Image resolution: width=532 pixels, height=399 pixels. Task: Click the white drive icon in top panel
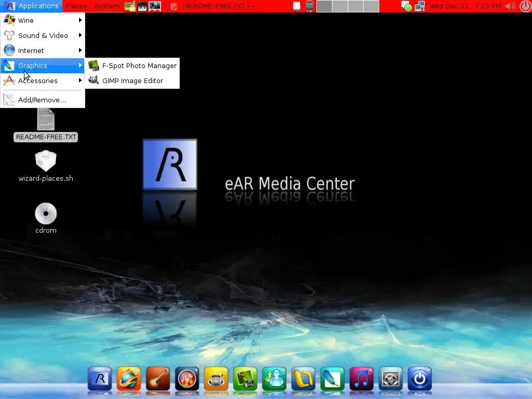[x=297, y=6]
